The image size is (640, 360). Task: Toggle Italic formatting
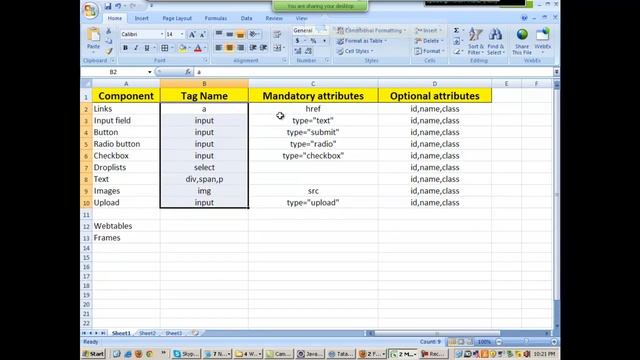coord(136,48)
